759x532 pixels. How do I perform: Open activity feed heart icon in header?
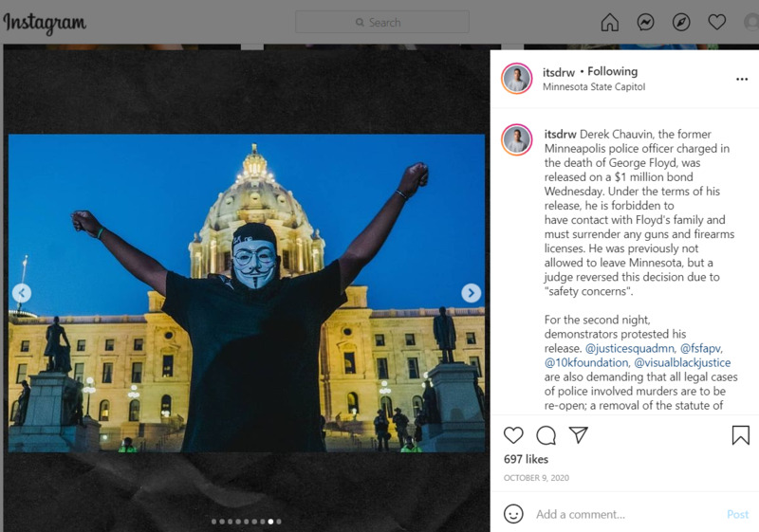[x=716, y=22]
